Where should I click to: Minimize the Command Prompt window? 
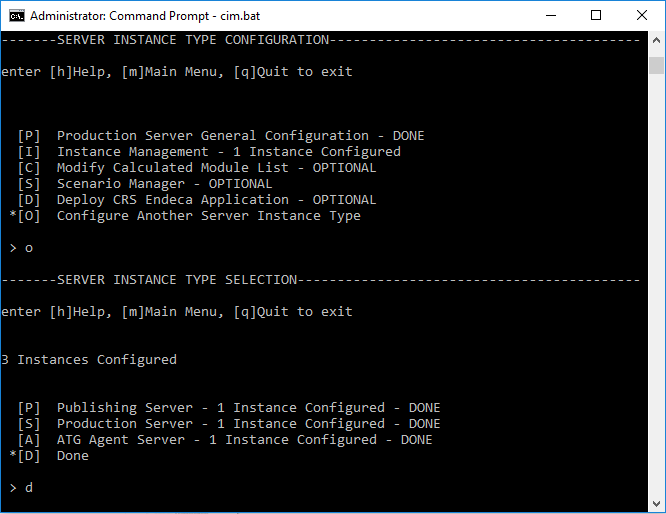coord(551,16)
